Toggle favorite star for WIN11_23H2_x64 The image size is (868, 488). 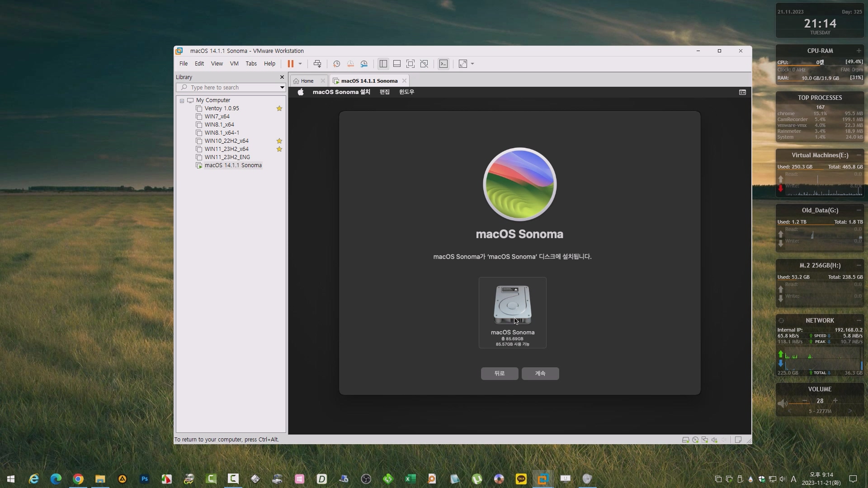[279, 149]
